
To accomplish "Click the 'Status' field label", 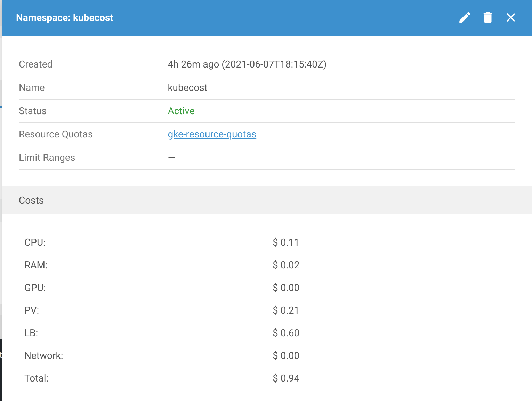I will tap(33, 111).
